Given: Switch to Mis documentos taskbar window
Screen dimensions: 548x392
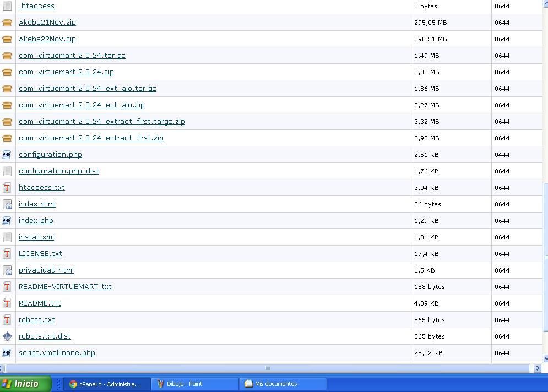Looking at the screenshot, I should [x=283, y=384].
